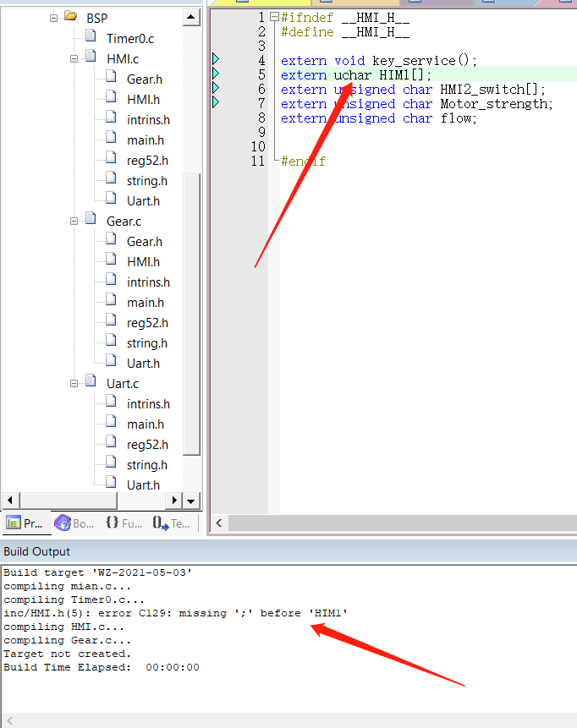Viewport: 577px width, 728px height.
Task: Click 'HMI2_switch[]' in line 6
Action: [489, 90]
